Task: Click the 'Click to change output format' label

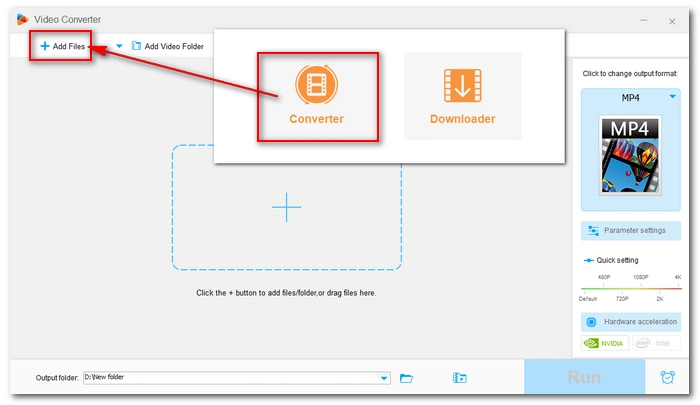Action: pyautogui.click(x=629, y=73)
